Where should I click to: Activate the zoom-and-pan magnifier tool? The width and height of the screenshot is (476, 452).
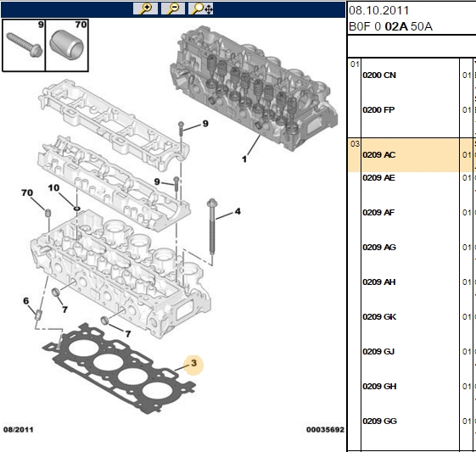pyautogui.click(x=200, y=8)
